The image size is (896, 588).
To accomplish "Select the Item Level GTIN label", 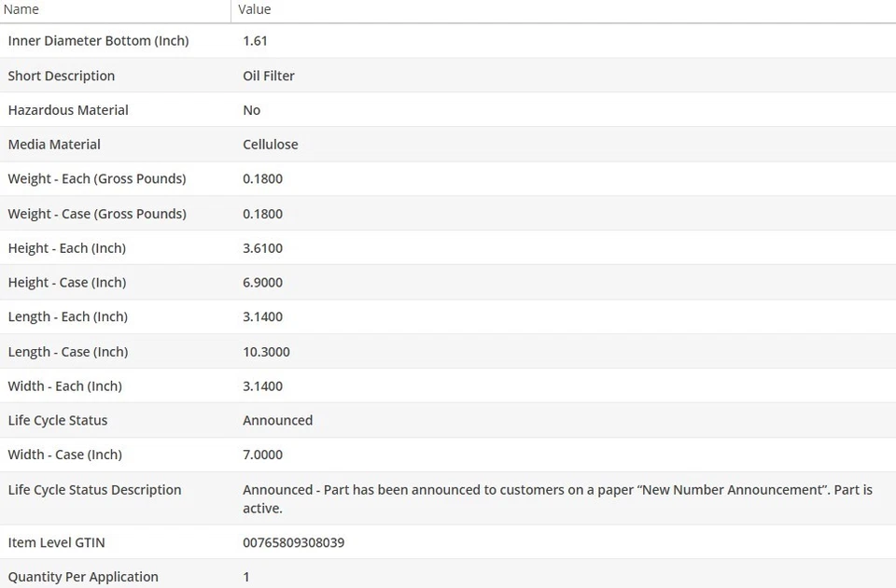I will click(x=57, y=543).
